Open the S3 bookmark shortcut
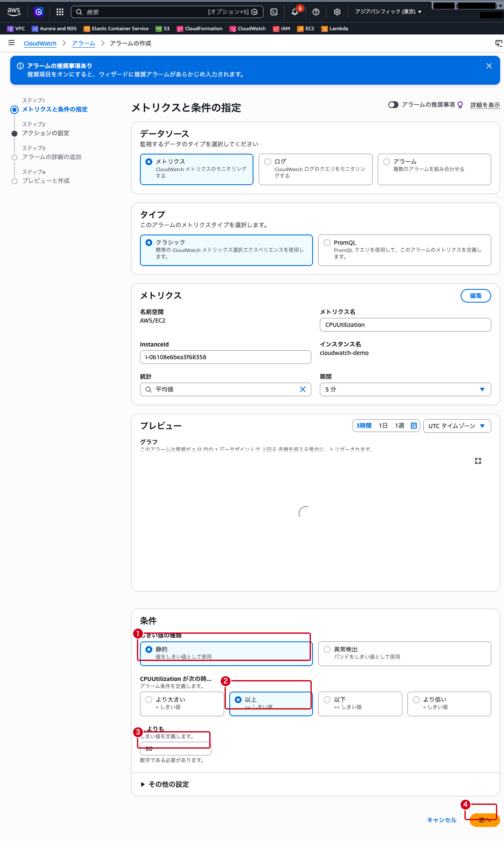The width and height of the screenshot is (504, 861). 162,29
